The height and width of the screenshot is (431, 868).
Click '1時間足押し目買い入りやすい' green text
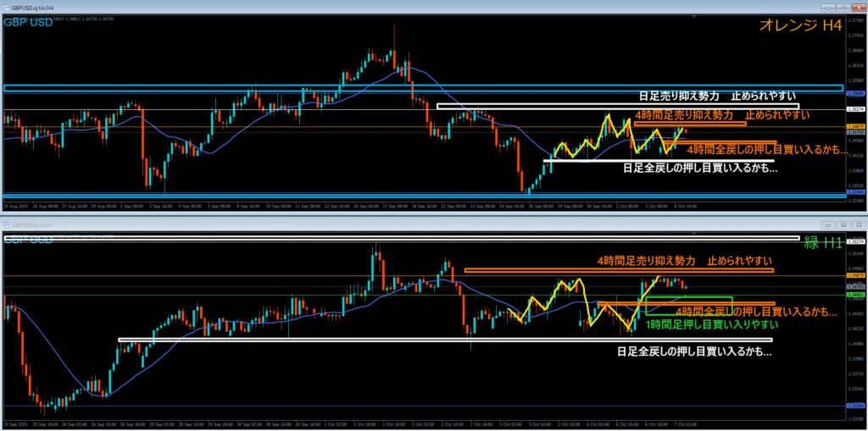(x=711, y=325)
